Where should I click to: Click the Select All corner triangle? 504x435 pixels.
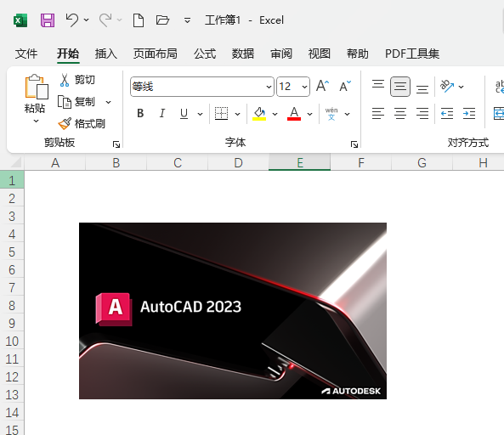click(15, 162)
